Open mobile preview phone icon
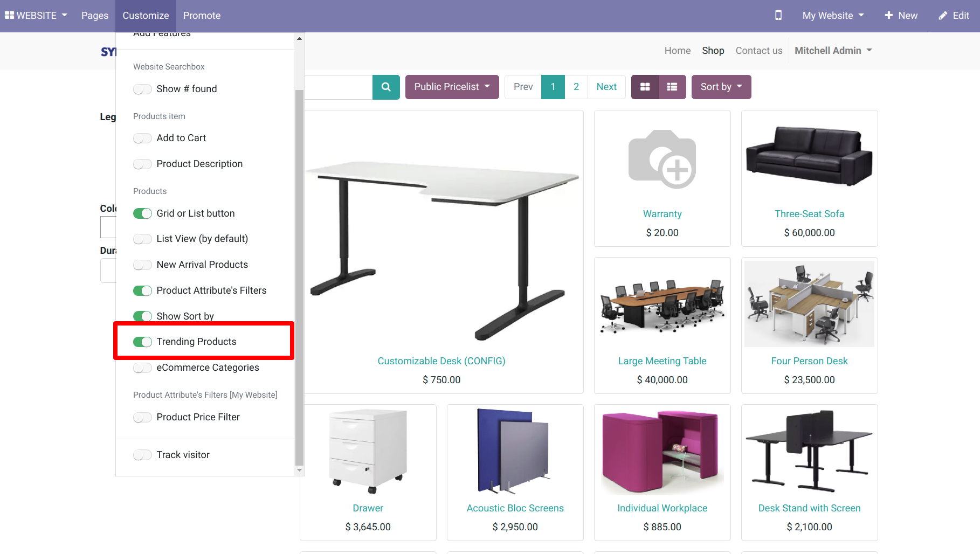980x554 pixels. (x=778, y=16)
